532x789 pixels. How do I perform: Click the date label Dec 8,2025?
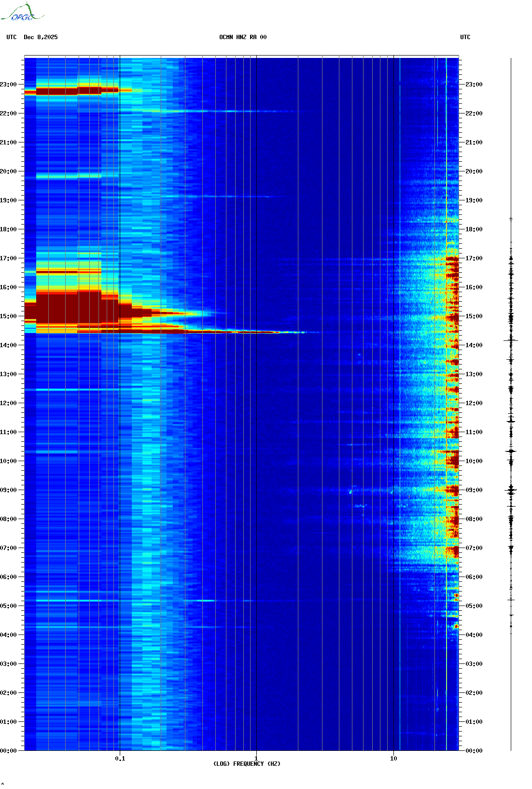pyautogui.click(x=41, y=37)
